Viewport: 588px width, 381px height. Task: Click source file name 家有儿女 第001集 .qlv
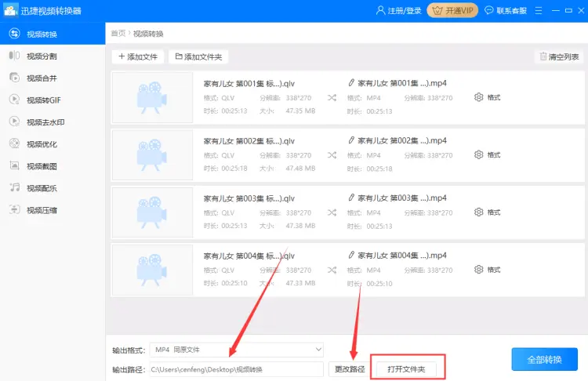point(249,84)
